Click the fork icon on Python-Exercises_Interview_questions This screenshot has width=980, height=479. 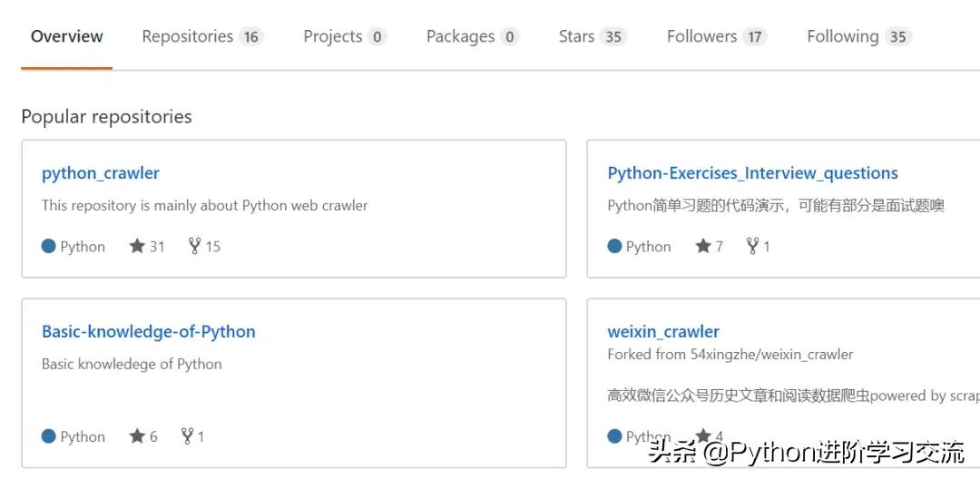pos(752,246)
